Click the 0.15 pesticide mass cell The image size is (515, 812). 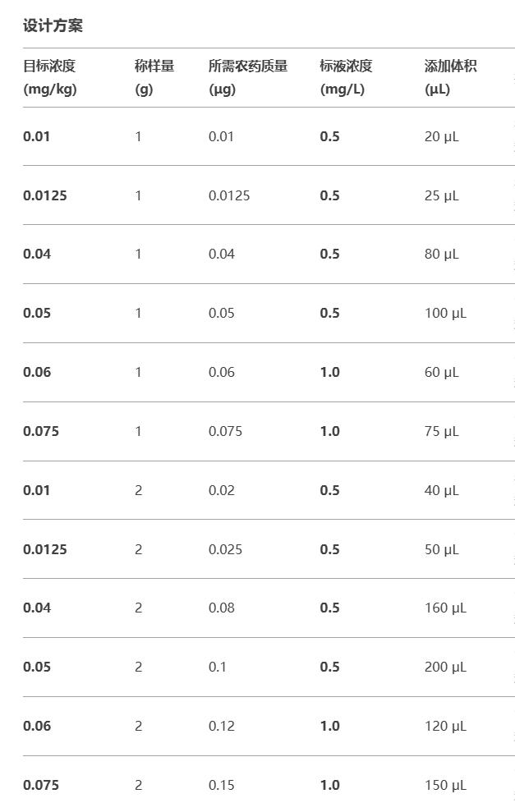pyautogui.click(x=221, y=785)
